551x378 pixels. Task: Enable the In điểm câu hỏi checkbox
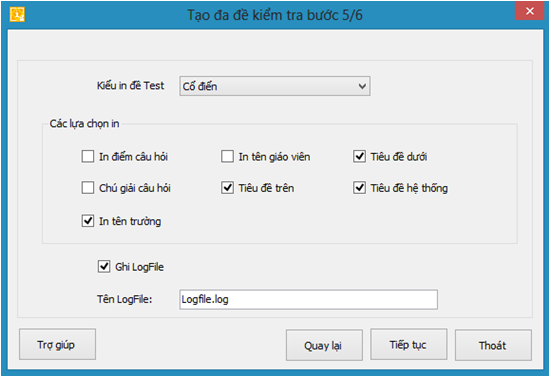(88, 156)
